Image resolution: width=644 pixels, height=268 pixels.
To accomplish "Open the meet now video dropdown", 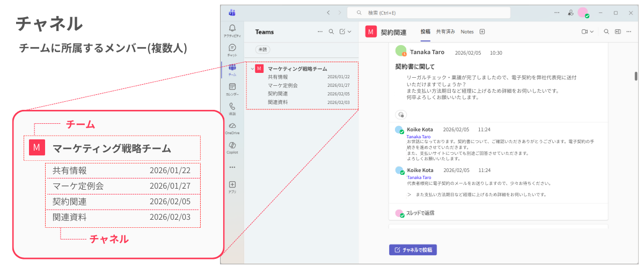I will tap(587, 32).
